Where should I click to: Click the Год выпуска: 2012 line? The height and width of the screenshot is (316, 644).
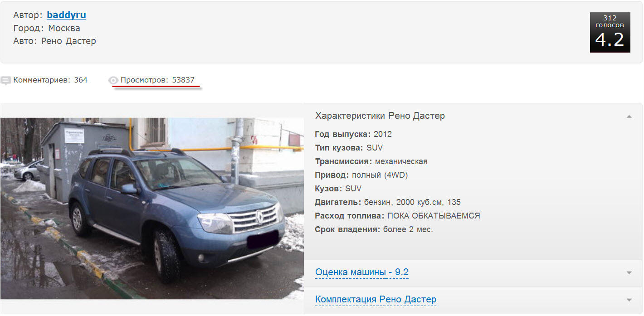point(353,134)
